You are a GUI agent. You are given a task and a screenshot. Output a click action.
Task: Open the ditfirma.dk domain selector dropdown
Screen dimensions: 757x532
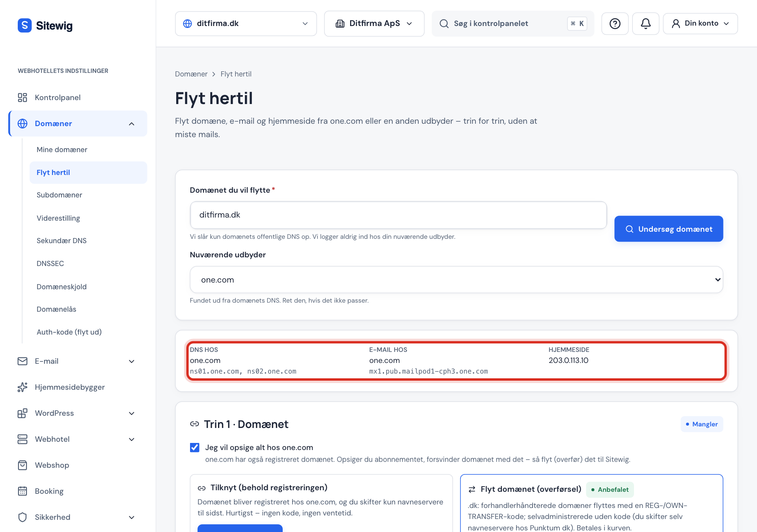click(246, 24)
